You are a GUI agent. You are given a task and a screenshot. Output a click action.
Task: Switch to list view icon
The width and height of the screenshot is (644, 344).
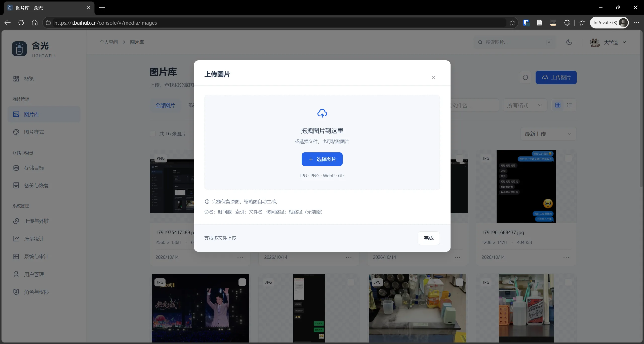pyautogui.click(x=570, y=105)
